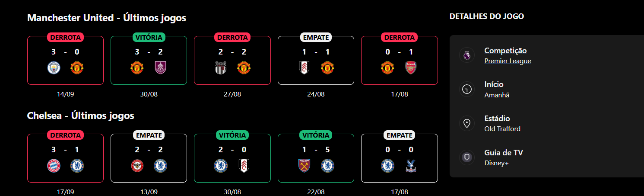
Task: Click the West Ham crest in 22/08 match
Action: [x=305, y=166]
